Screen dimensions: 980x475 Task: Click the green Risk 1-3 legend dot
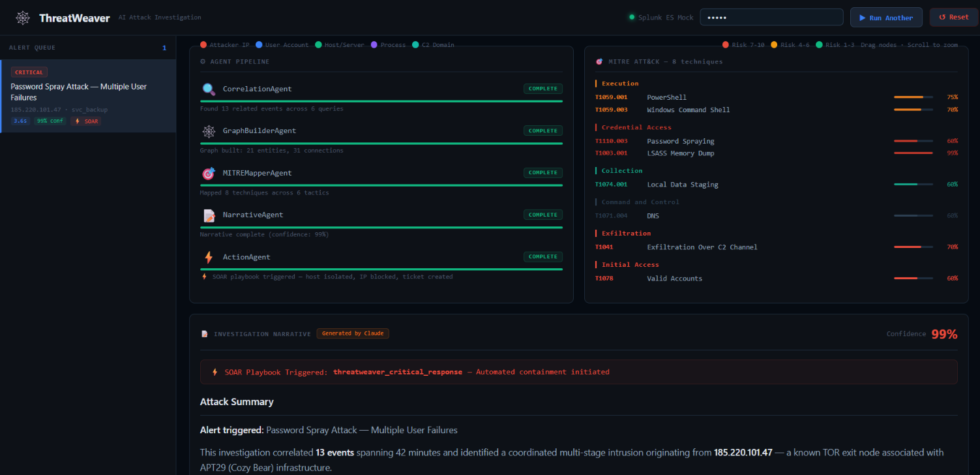(x=819, y=45)
